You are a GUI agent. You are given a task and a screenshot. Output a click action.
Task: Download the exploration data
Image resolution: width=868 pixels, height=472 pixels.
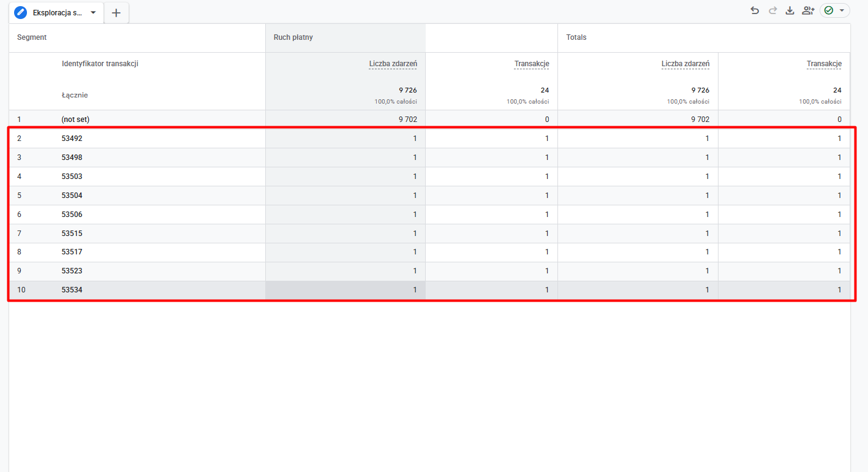coord(790,10)
